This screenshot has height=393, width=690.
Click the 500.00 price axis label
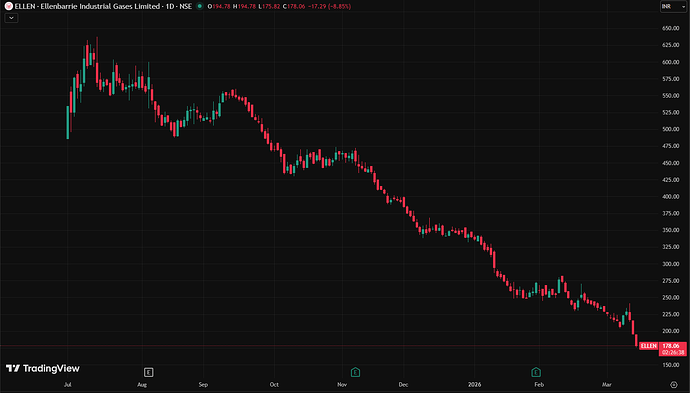[x=671, y=129]
